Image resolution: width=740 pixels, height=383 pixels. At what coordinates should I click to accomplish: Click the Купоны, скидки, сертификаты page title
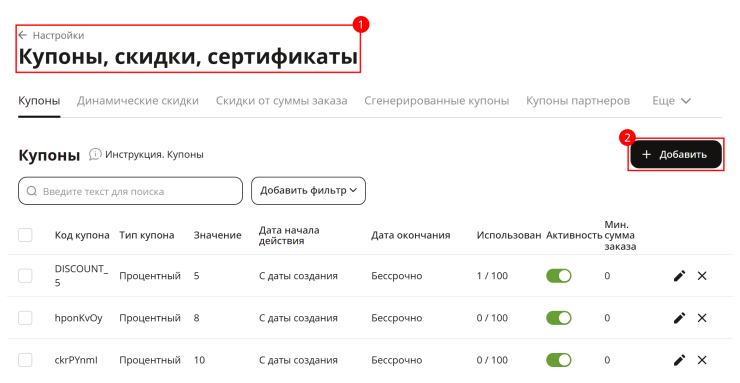click(188, 57)
